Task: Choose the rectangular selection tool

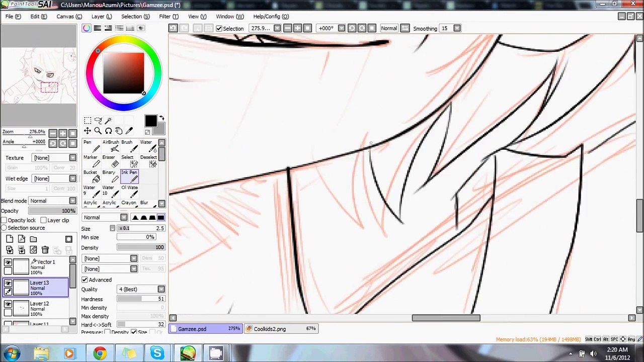Action: point(88,120)
